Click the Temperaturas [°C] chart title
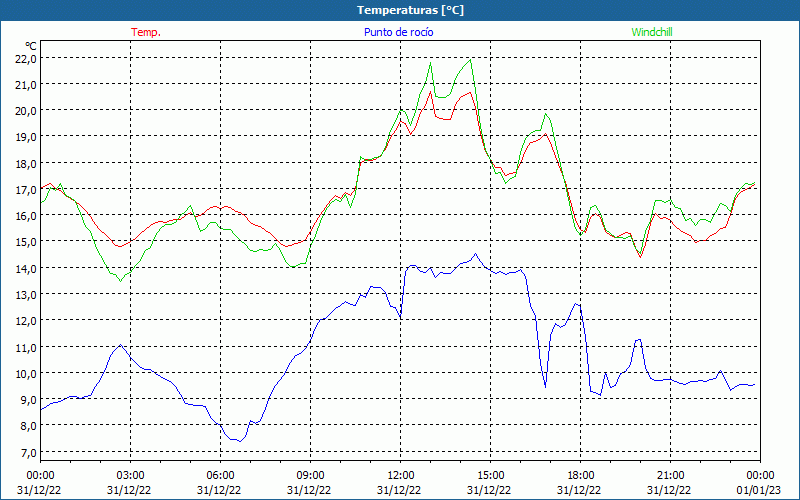800x500 pixels. (410, 10)
